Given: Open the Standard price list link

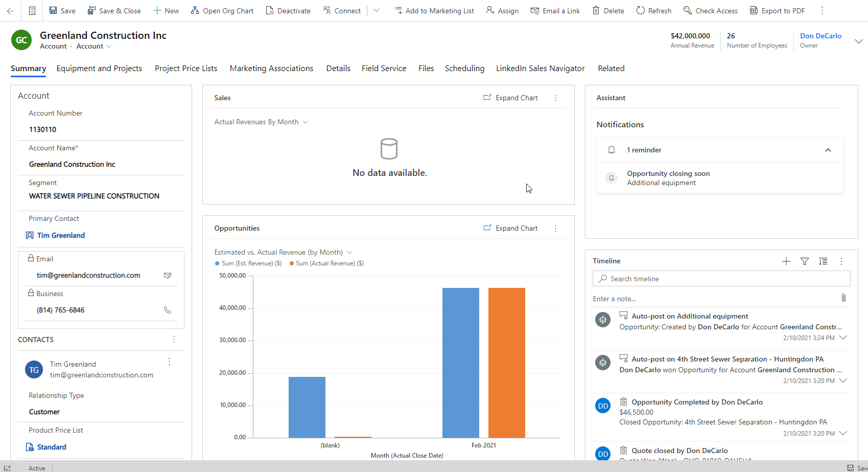Looking at the screenshot, I should [x=52, y=447].
